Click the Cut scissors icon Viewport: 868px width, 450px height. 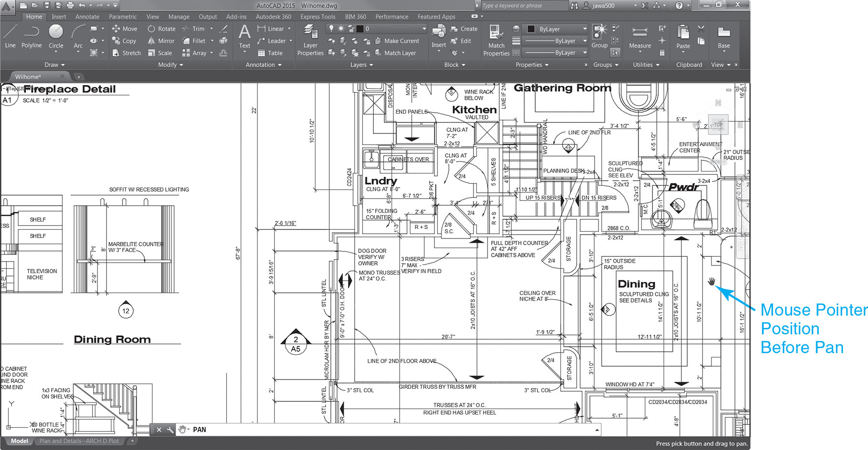[701, 29]
